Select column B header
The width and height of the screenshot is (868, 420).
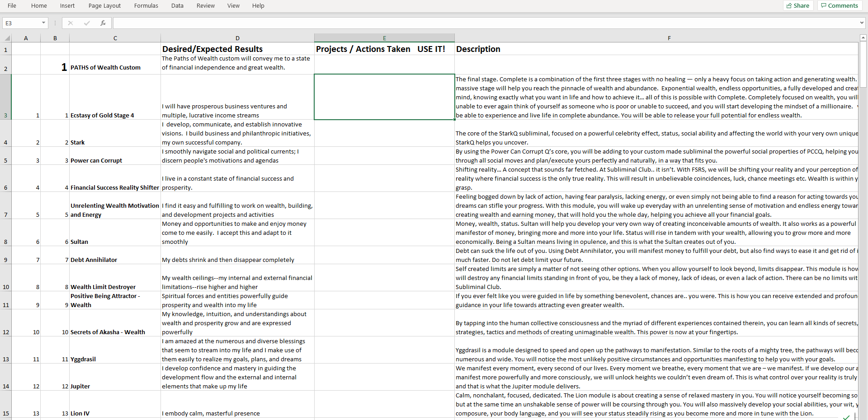[55, 38]
